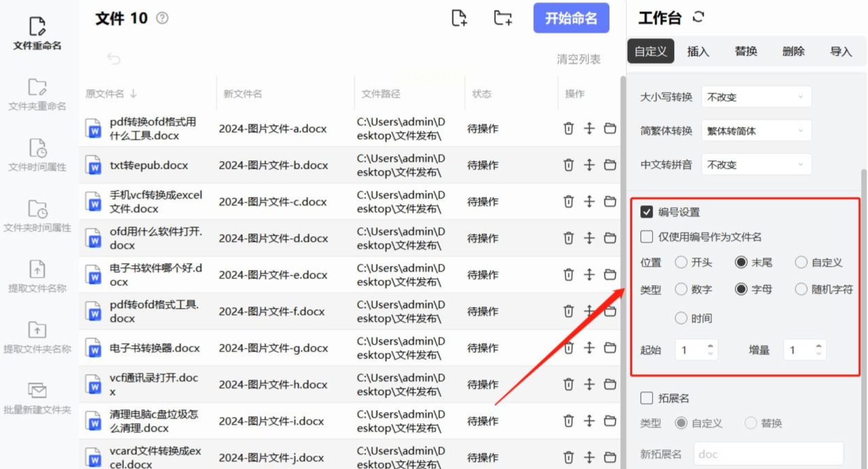
Task: Uncheck the 编号设置 checkbox
Action: click(647, 212)
